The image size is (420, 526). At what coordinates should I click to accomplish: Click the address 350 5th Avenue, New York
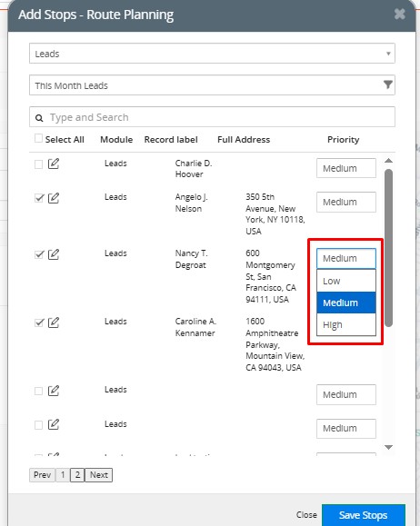275,214
